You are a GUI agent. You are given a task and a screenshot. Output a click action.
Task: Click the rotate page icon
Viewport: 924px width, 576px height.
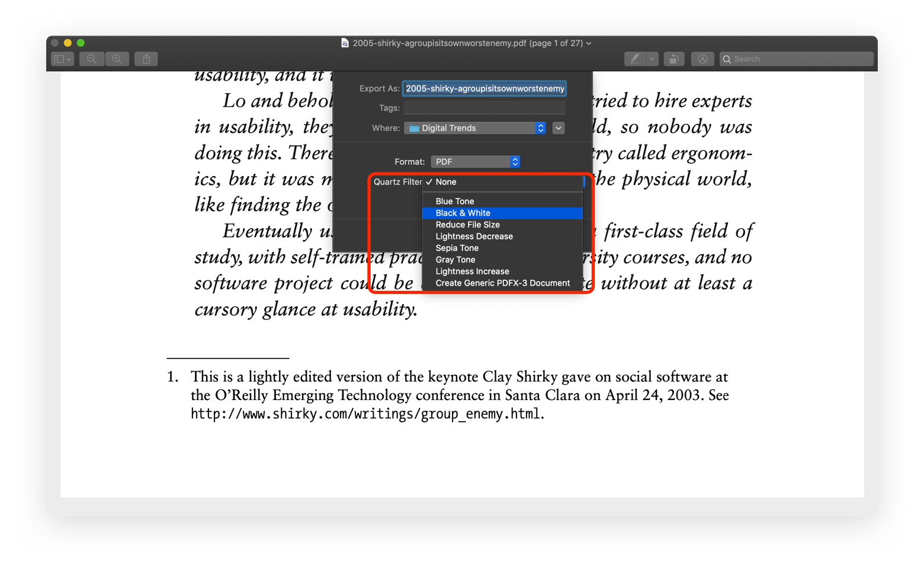point(673,59)
